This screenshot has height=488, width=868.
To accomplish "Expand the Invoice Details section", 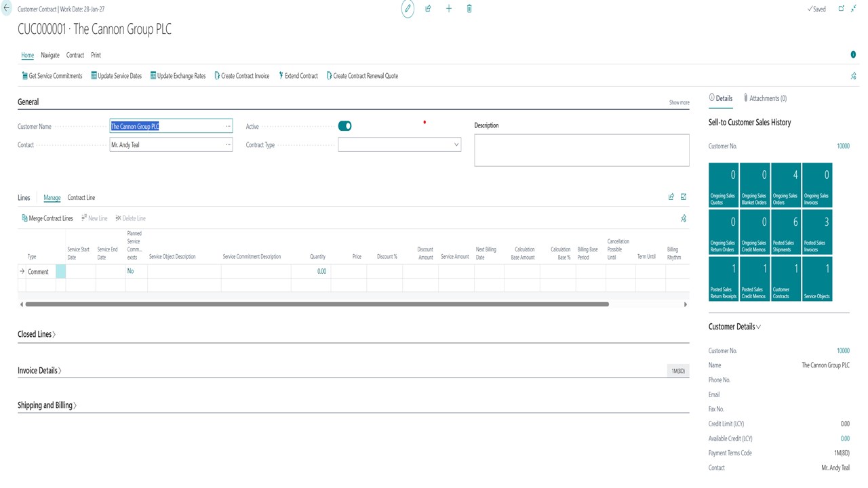I will pyautogui.click(x=39, y=371).
